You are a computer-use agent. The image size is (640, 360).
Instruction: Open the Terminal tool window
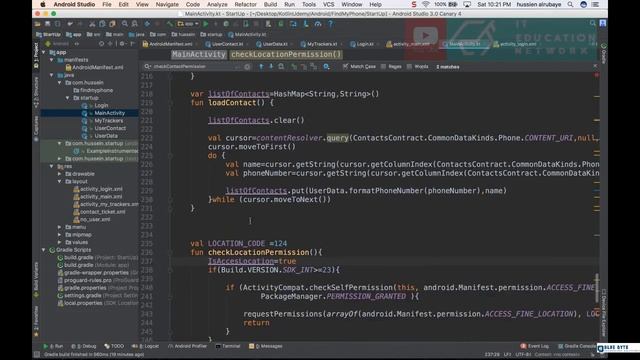pos(228,346)
